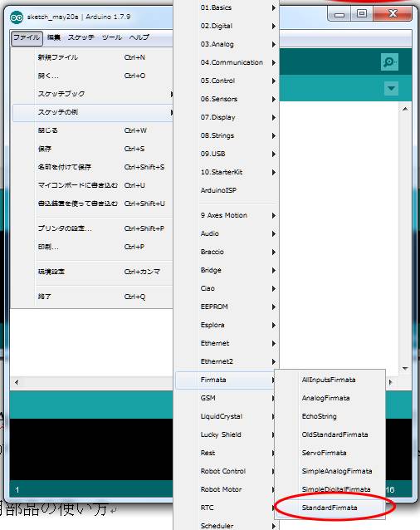Select 閉じる in the File menu
This screenshot has width=420, height=530.
[x=92, y=130]
